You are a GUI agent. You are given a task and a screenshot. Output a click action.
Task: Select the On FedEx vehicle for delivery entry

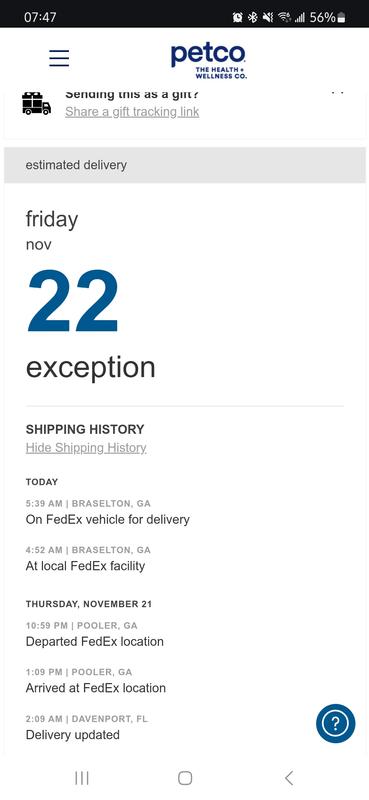tap(108, 512)
